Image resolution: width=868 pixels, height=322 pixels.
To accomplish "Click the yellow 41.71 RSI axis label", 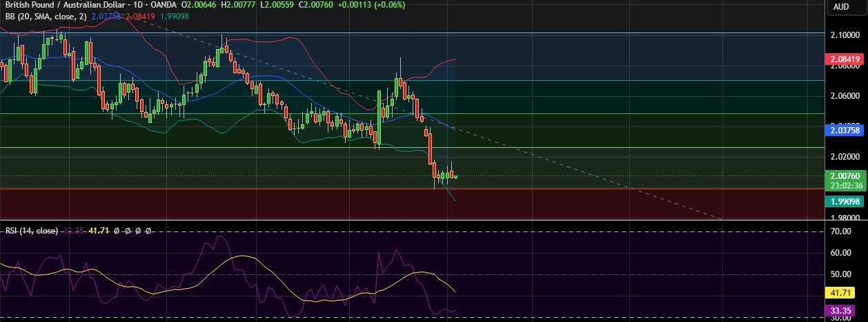I will (x=846, y=293).
